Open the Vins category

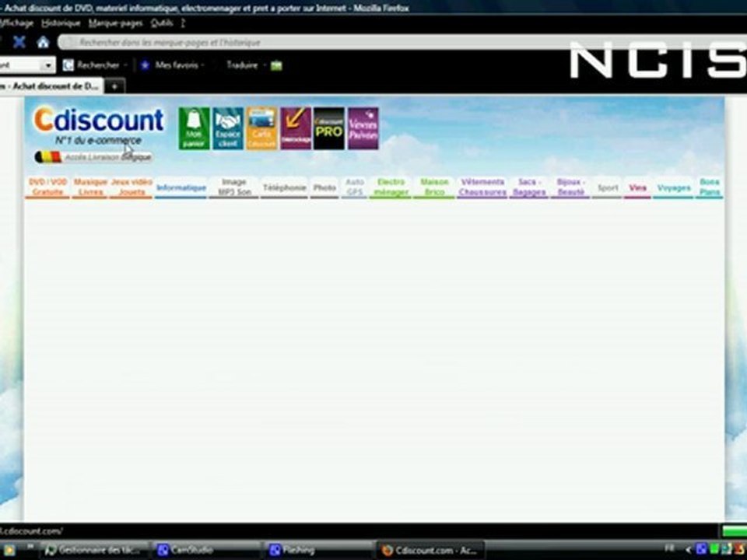(637, 188)
